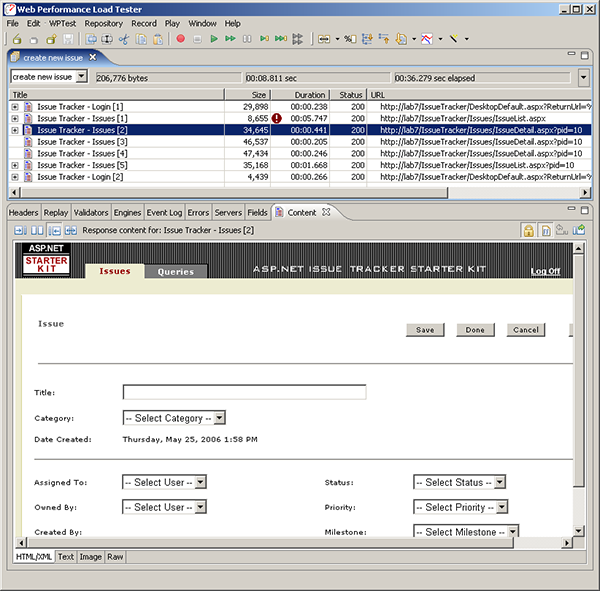This screenshot has width=600, height=591.
Task: Switch to the Raw view tab
Action: click(x=115, y=557)
